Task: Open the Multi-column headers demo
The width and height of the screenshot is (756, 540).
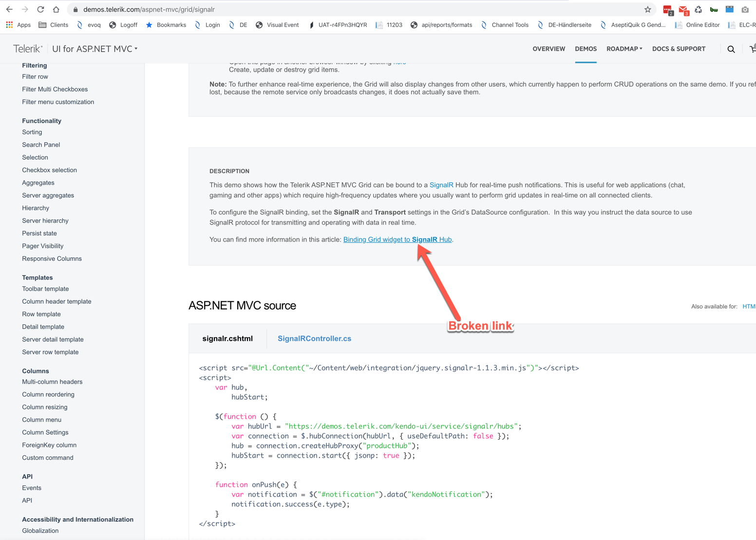Action: (52, 382)
